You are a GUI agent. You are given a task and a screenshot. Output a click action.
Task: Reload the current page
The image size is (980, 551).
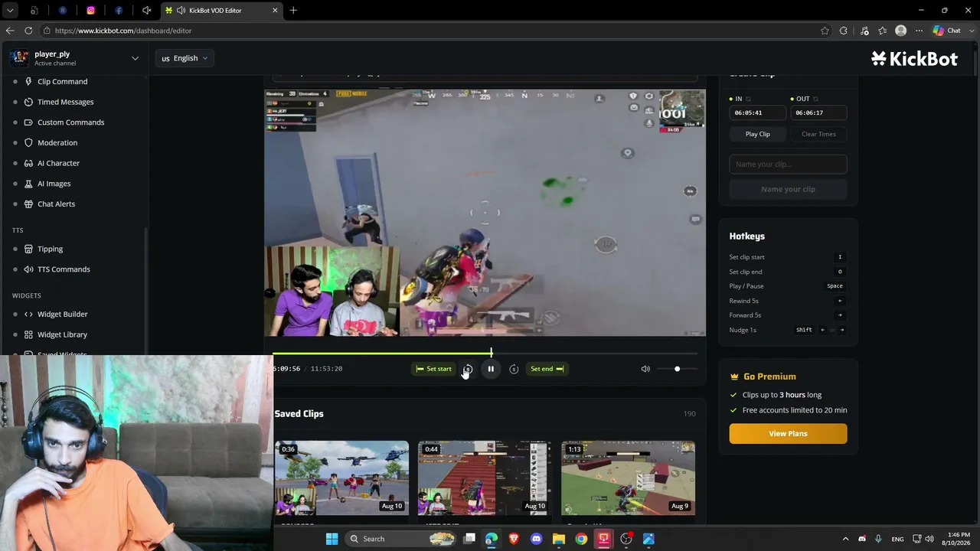click(x=28, y=31)
